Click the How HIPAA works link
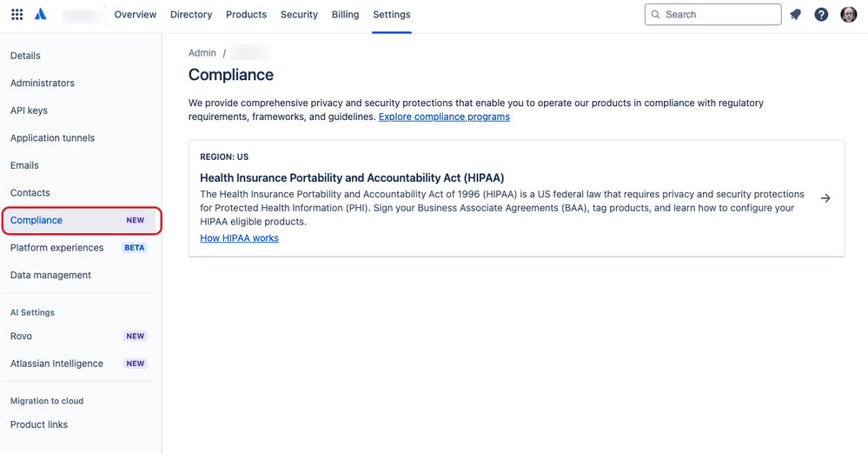Image resolution: width=868 pixels, height=454 pixels. [x=239, y=237]
